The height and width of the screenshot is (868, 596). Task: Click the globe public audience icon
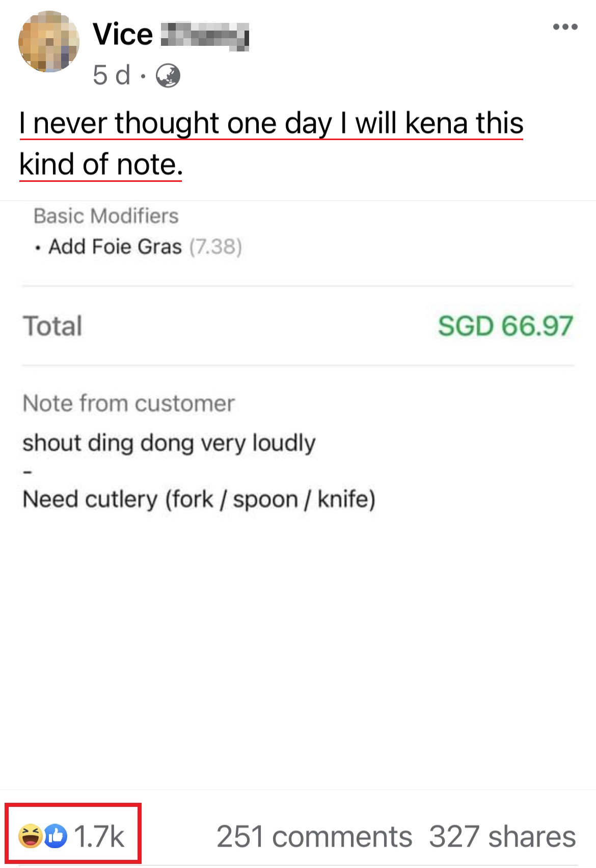click(168, 76)
